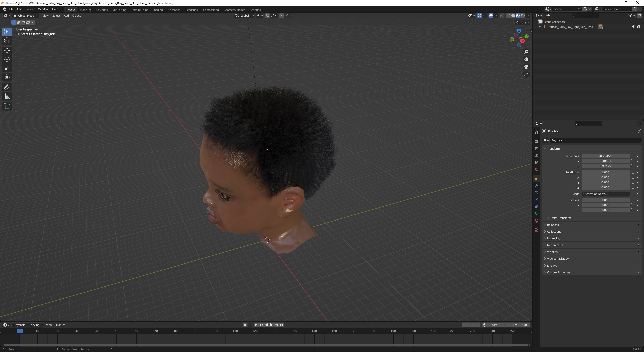This screenshot has height=352, width=644.
Task: Switch perspective/orthographic with the grid icon
Action: click(x=526, y=75)
